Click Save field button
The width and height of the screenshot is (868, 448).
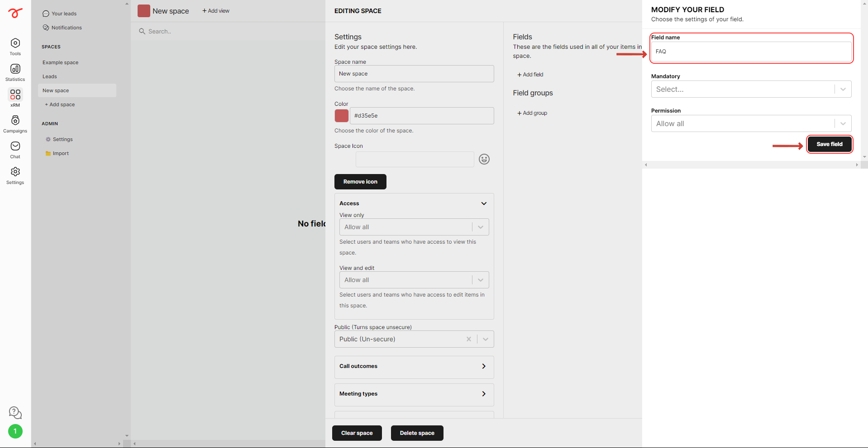[830, 144]
